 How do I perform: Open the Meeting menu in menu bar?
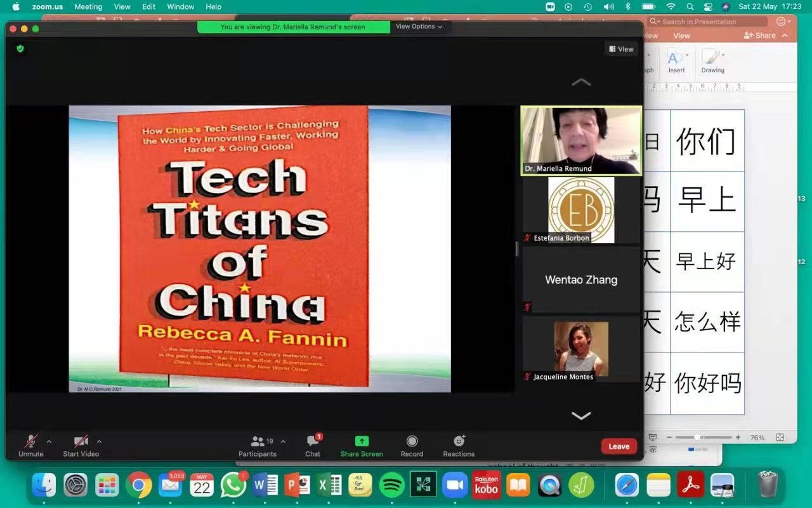coord(88,7)
